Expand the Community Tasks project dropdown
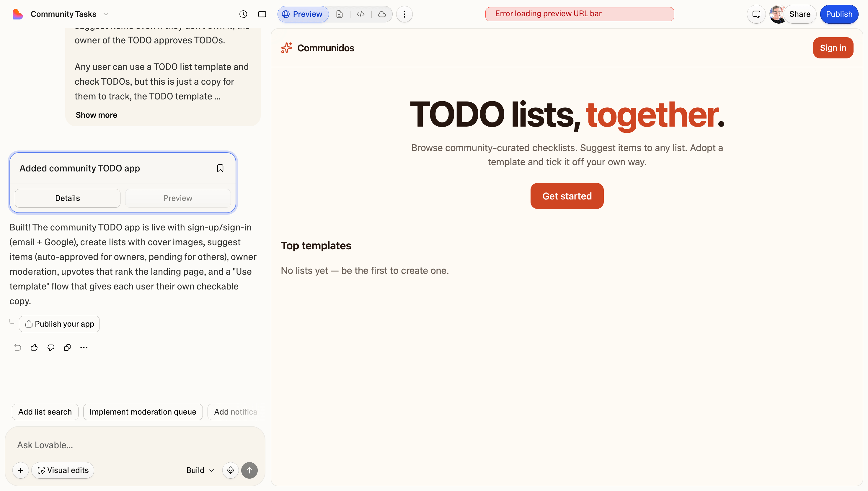This screenshot has width=868, height=491. click(106, 14)
